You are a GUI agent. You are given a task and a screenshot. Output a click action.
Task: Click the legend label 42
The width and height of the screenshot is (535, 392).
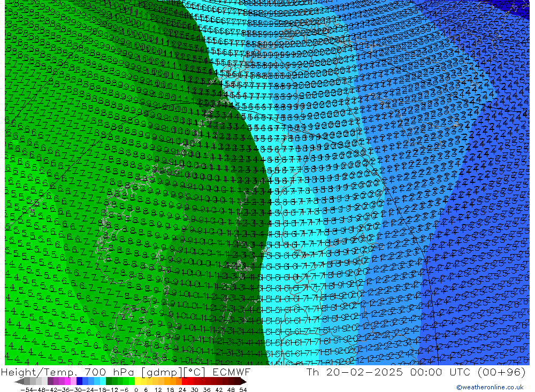click(x=219, y=390)
